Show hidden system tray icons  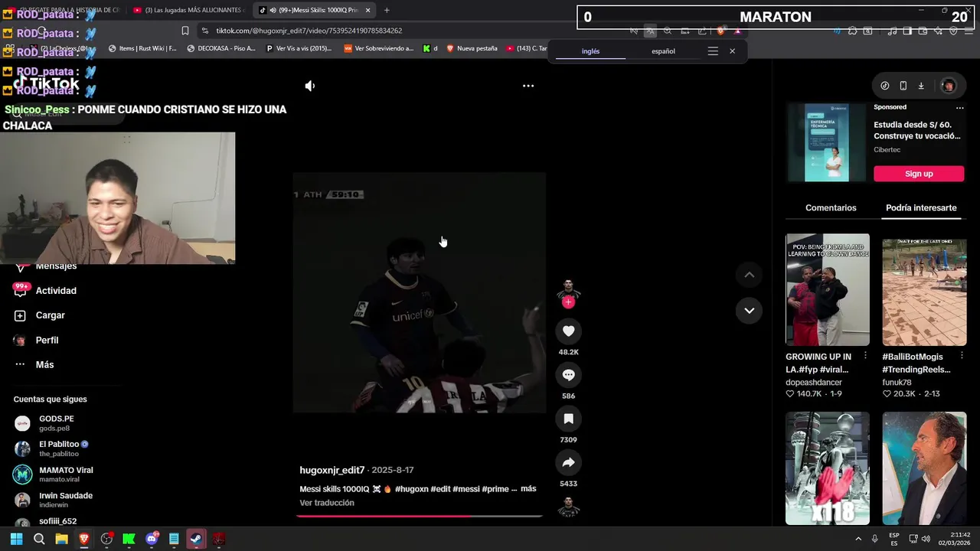coord(858,540)
